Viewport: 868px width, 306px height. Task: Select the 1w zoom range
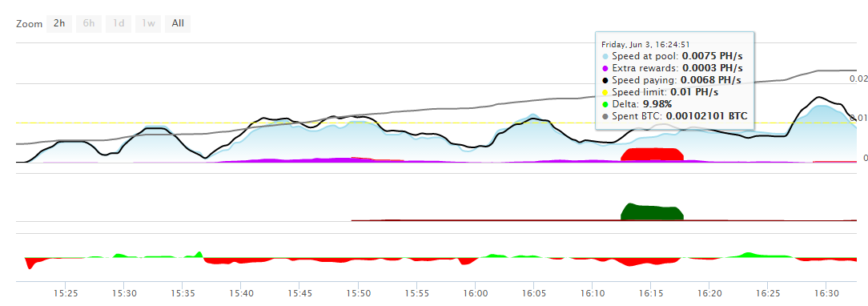point(148,23)
